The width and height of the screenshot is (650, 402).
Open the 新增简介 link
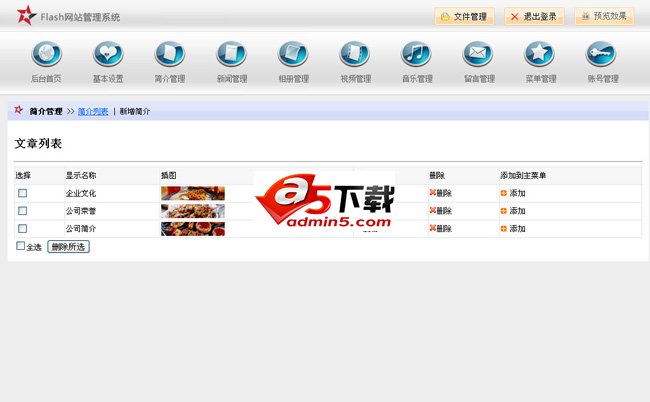click(x=135, y=111)
